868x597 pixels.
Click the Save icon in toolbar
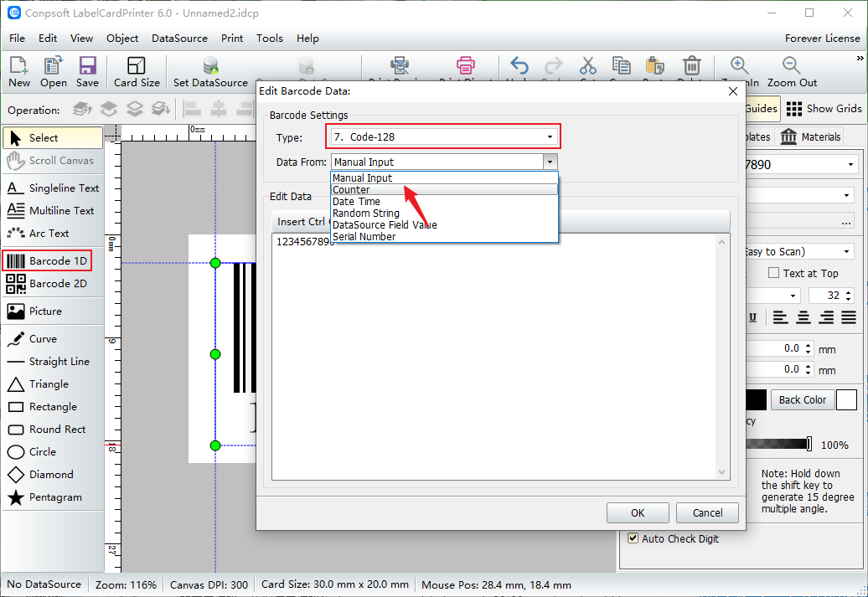click(87, 71)
